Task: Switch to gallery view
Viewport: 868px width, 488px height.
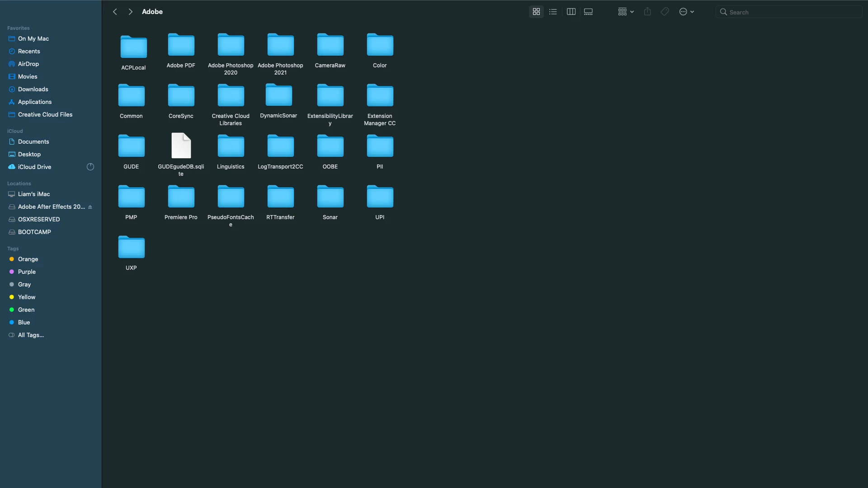Action: [588, 12]
